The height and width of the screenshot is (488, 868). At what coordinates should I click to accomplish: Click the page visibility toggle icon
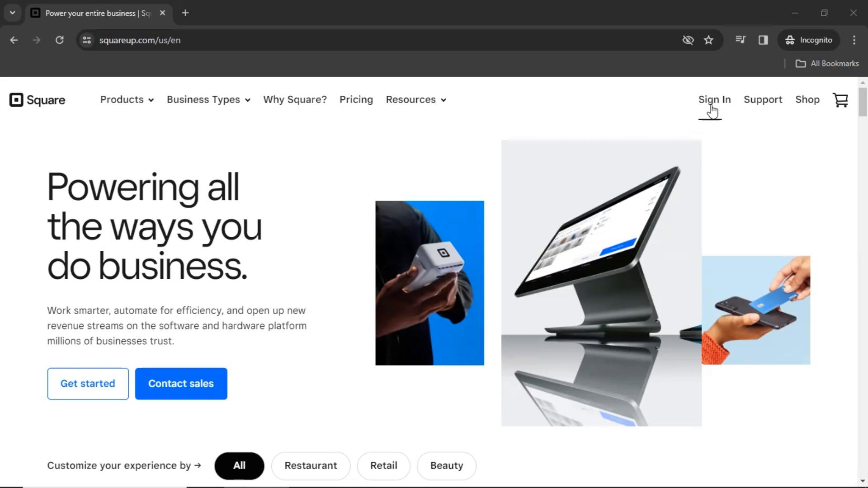687,40
